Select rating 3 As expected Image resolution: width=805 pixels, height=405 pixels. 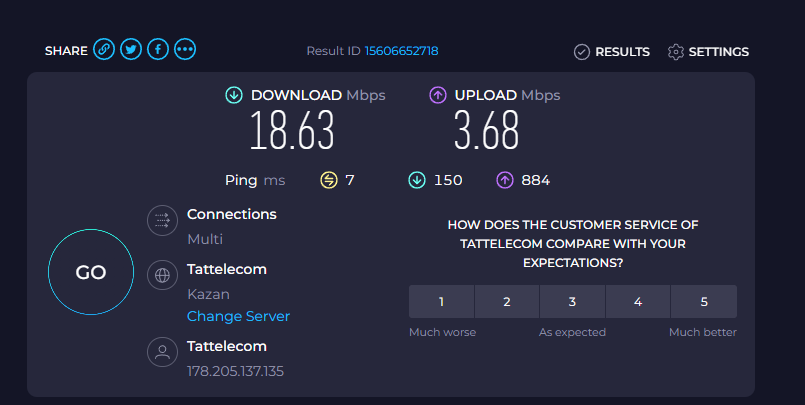click(572, 301)
